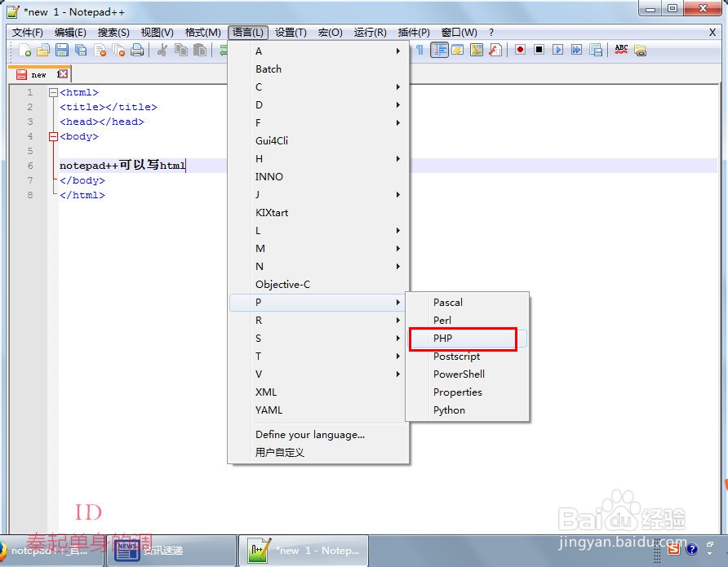728x567 pixels.
Task: Click the Save All toolbar icon
Action: click(x=81, y=50)
